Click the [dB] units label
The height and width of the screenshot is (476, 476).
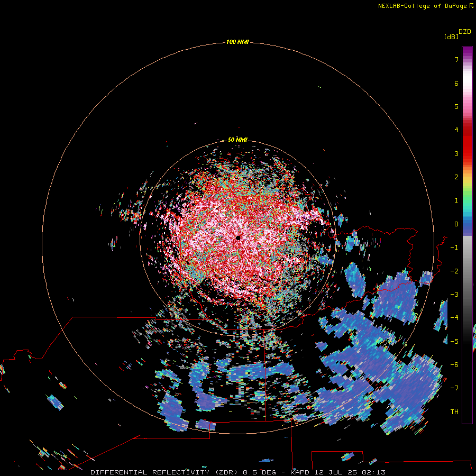click(x=451, y=36)
